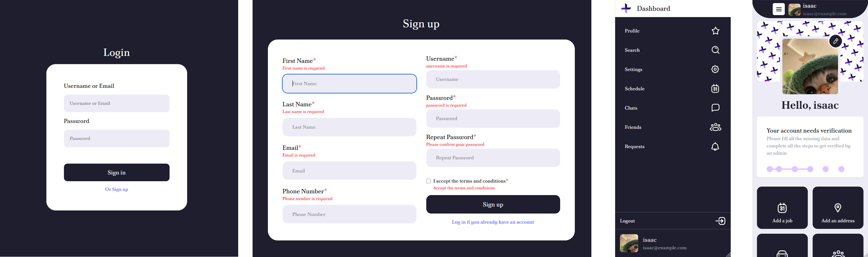Screen dimensions: 868x257
Task: Click the star icon beside Profile
Action: (x=715, y=31)
